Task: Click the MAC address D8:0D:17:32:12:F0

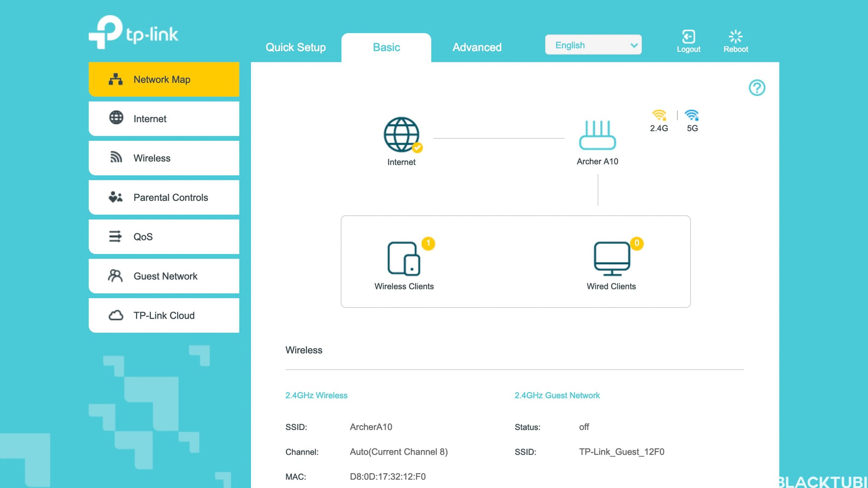Action: coord(387,477)
